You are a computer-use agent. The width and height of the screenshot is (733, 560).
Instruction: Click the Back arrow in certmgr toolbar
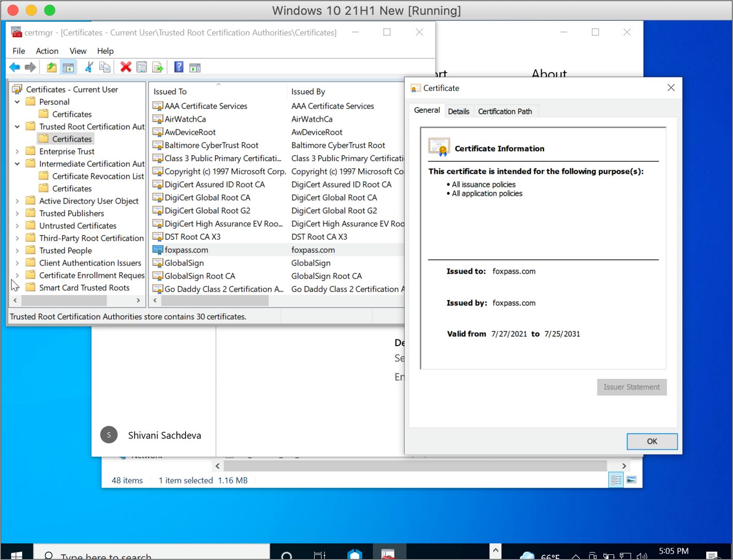click(x=14, y=67)
